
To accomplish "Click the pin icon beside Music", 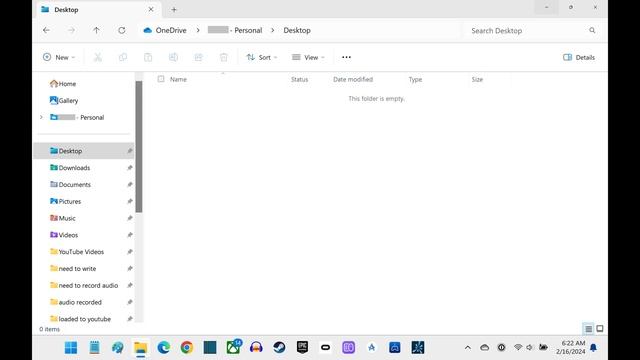I will [129, 218].
